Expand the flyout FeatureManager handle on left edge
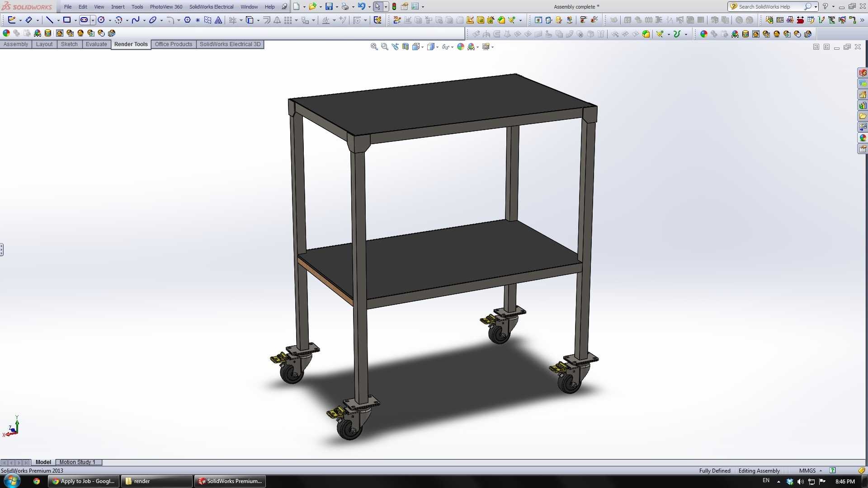Viewport: 868px width, 488px height. 2,249
